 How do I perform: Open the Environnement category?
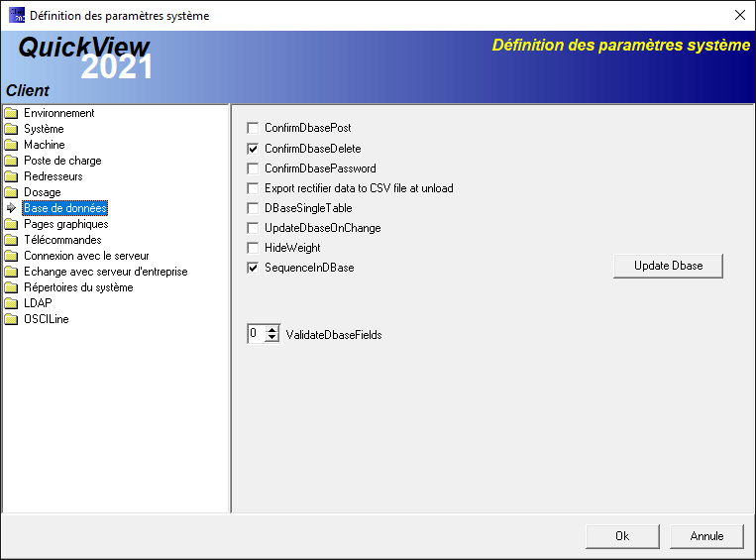pos(59,113)
